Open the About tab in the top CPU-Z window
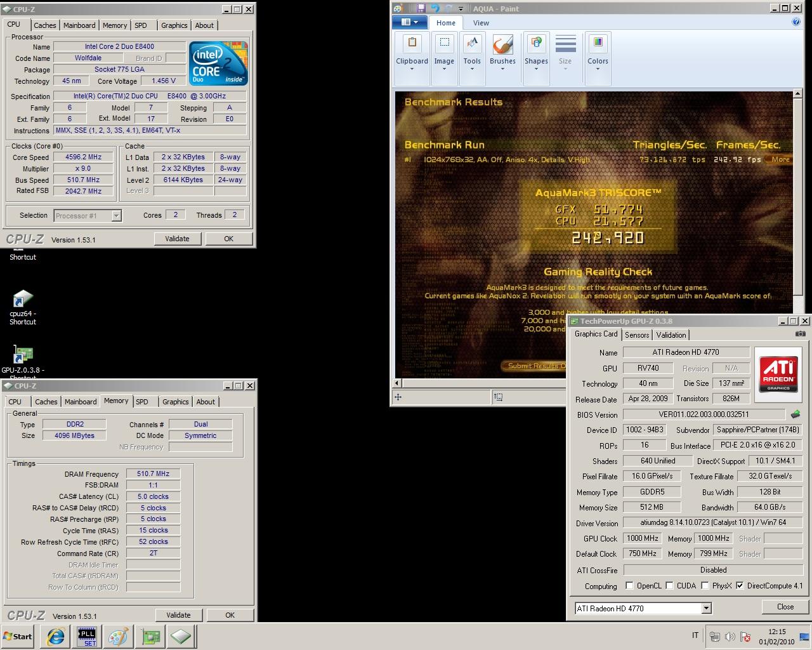 click(x=204, y=25)
